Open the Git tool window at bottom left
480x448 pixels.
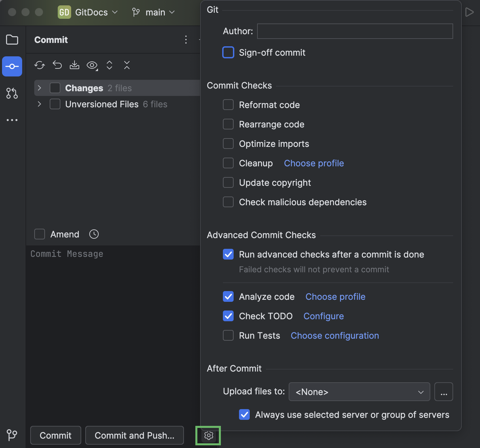pyautogui.click(x=12, y=435)
